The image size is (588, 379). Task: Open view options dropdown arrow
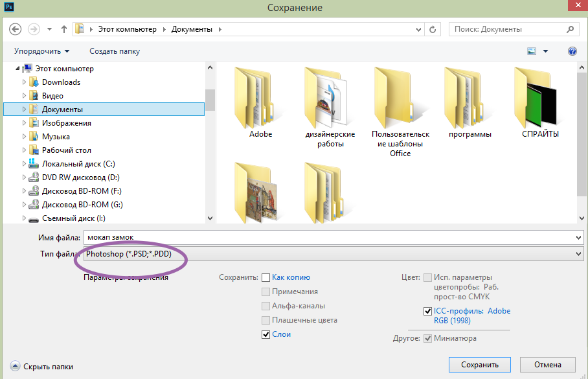pyautogui.click(x=546, y=51)
